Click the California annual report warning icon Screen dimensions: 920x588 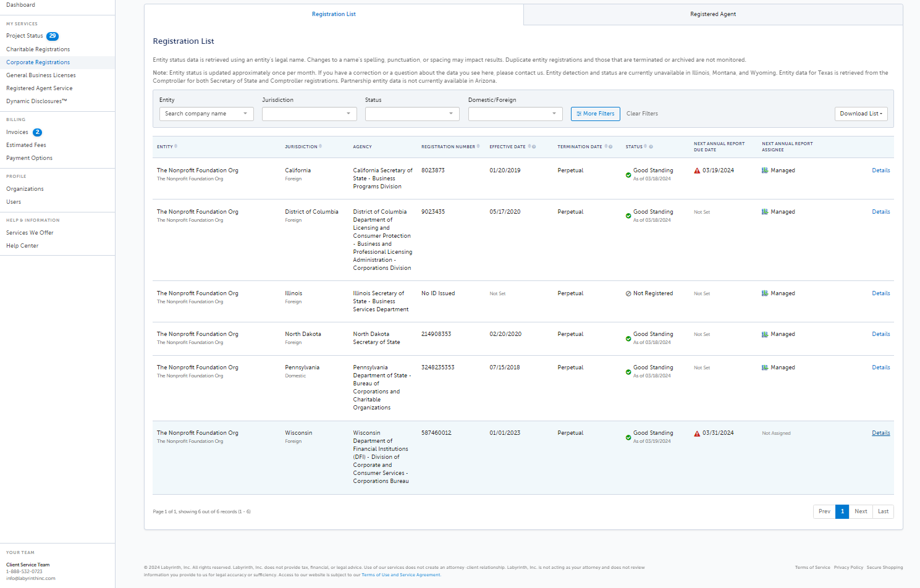[x=697, y=170]
